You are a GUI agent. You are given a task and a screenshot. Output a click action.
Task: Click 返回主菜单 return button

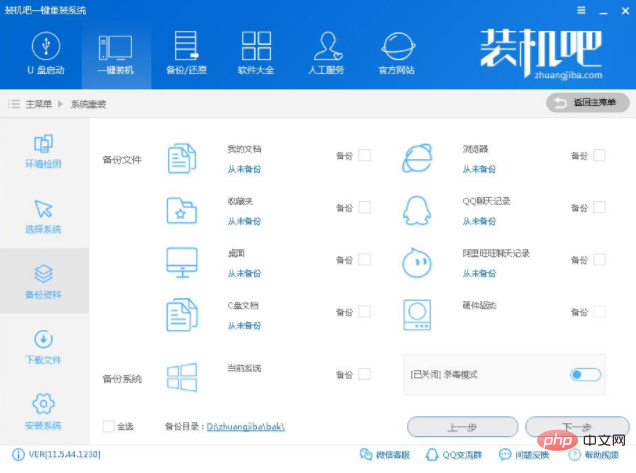click(x=588, y=103)
